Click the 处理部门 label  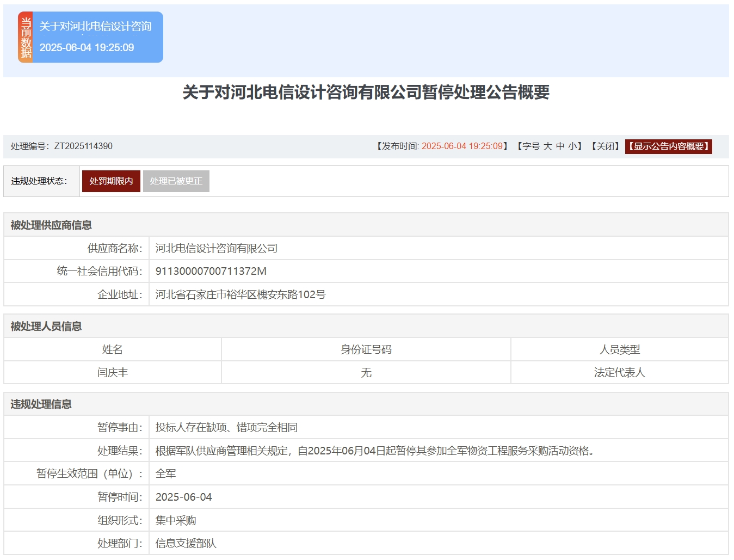pos(120,543)
